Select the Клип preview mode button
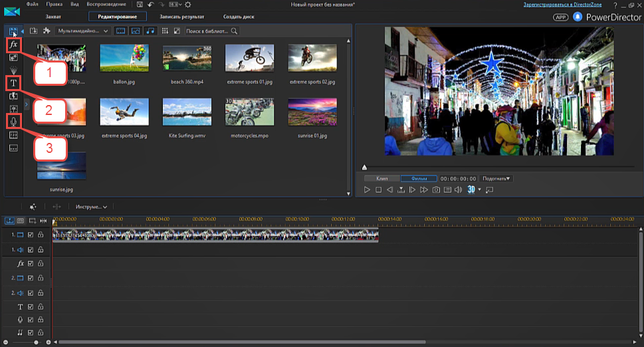 [x=381, y=179]
